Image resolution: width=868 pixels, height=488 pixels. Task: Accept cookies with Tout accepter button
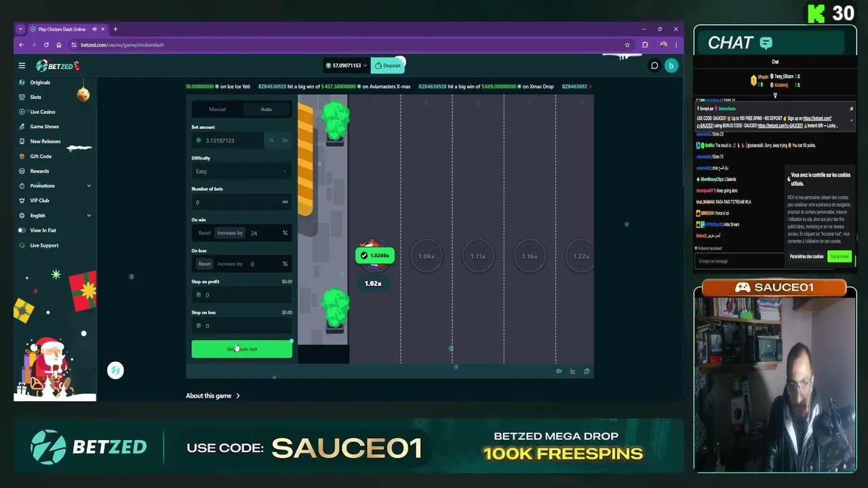tap(839, 256)
